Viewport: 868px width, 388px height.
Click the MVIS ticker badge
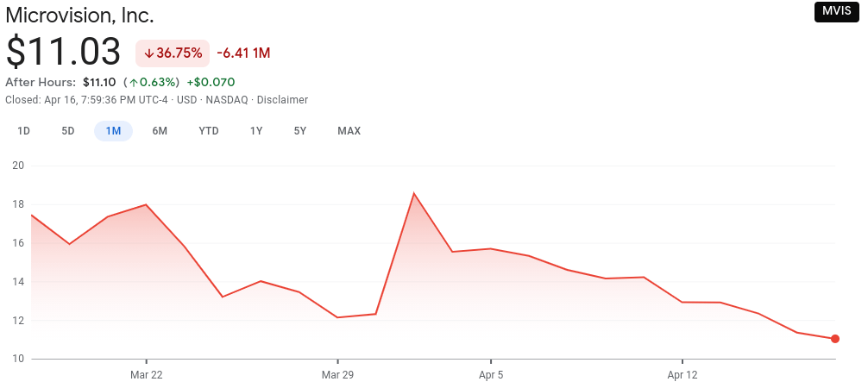click(x=837, y=11)
